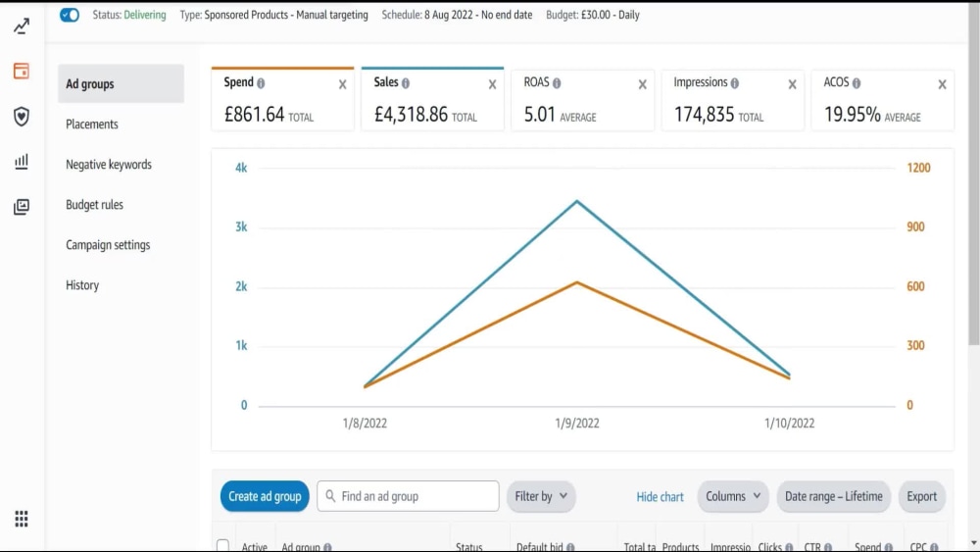Open Budget rules section
The width and height of the screenshot is (980, 552).
tap(94, 204)
